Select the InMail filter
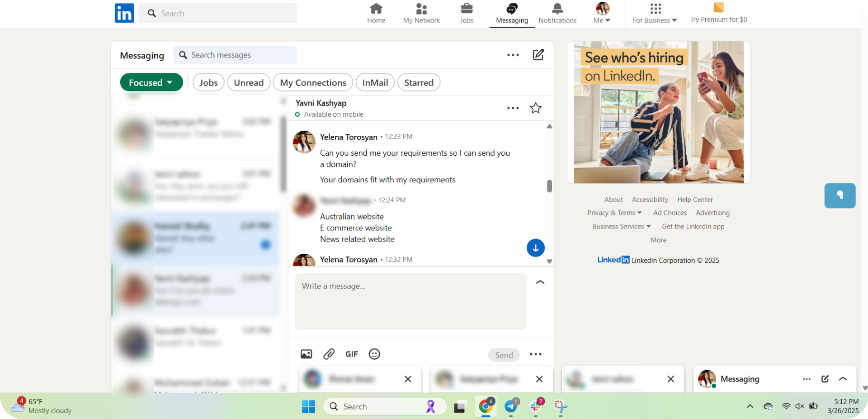The image size is (868, 419). [x=375, y=83]
